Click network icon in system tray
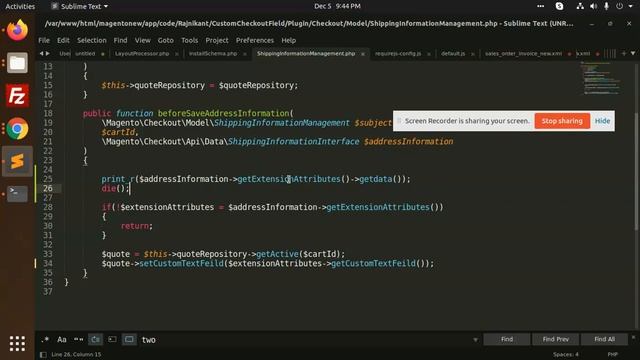Screen dimensions: 640x360 580,6
